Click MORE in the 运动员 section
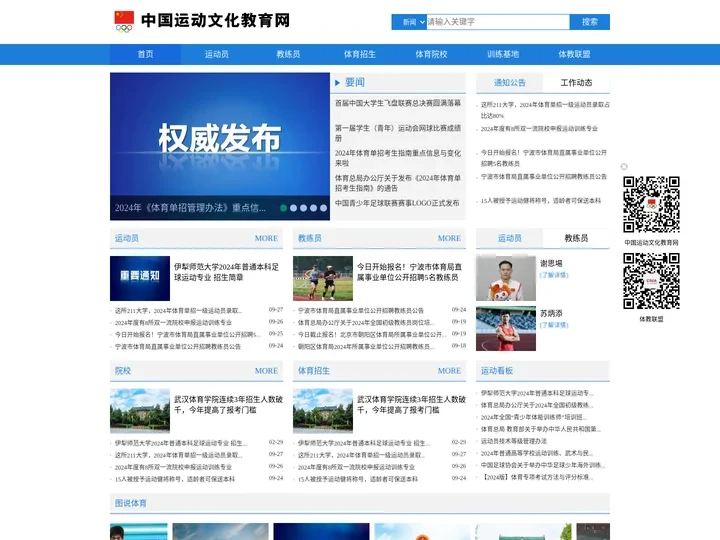Viewport: 720px width, 540px height. pos(266,238)
